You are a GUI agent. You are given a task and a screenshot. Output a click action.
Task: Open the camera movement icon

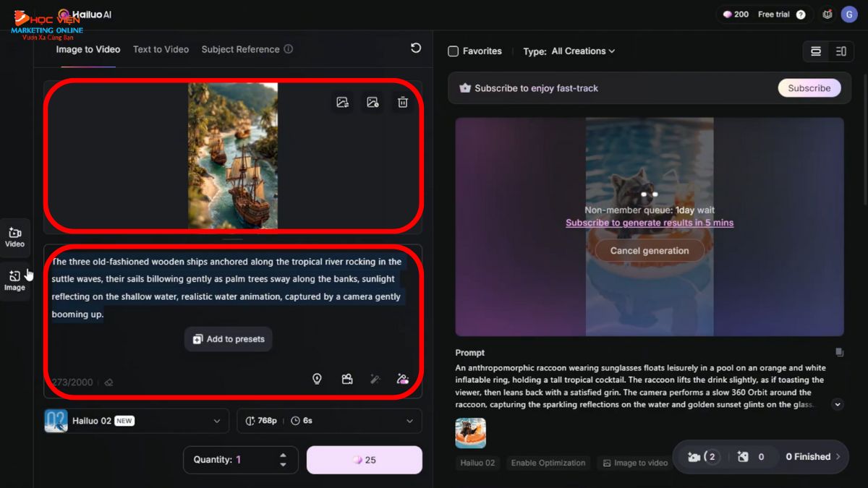coord(347,379)
